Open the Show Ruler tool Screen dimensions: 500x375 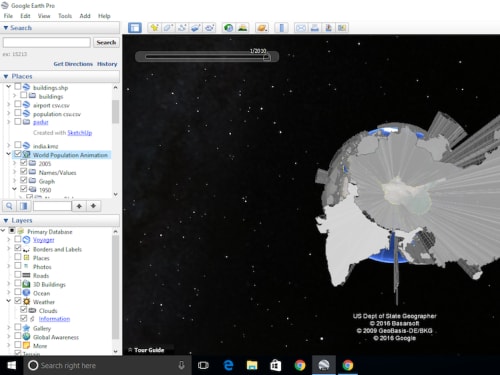282,28
